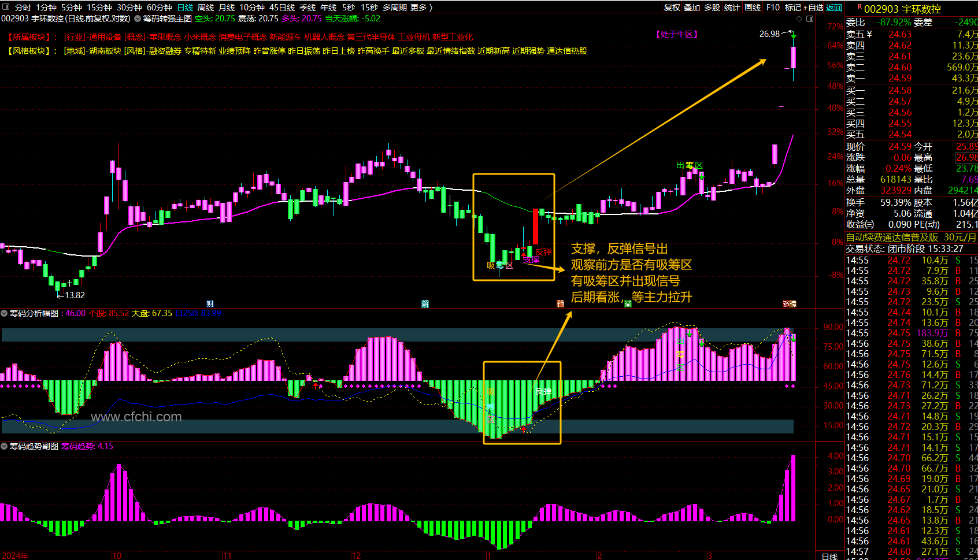
Task: Expand the 筹码趋势副图 indicator dropdown
Action: point(4,446)
